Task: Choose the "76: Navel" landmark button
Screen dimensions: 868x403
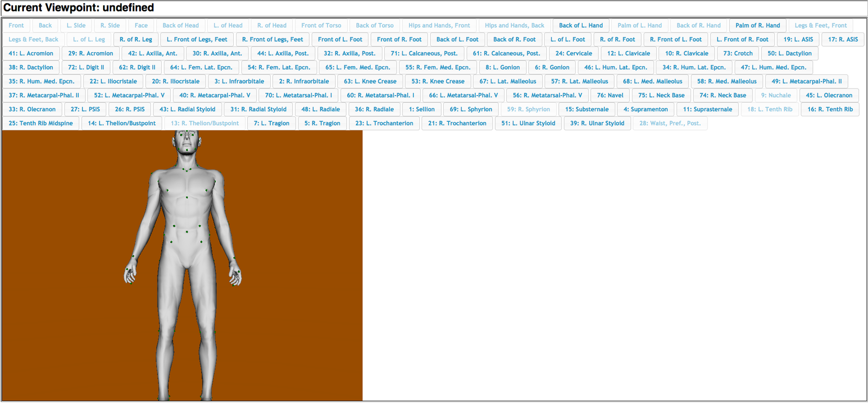Action: pyautogui.click(x=610, y=96)
